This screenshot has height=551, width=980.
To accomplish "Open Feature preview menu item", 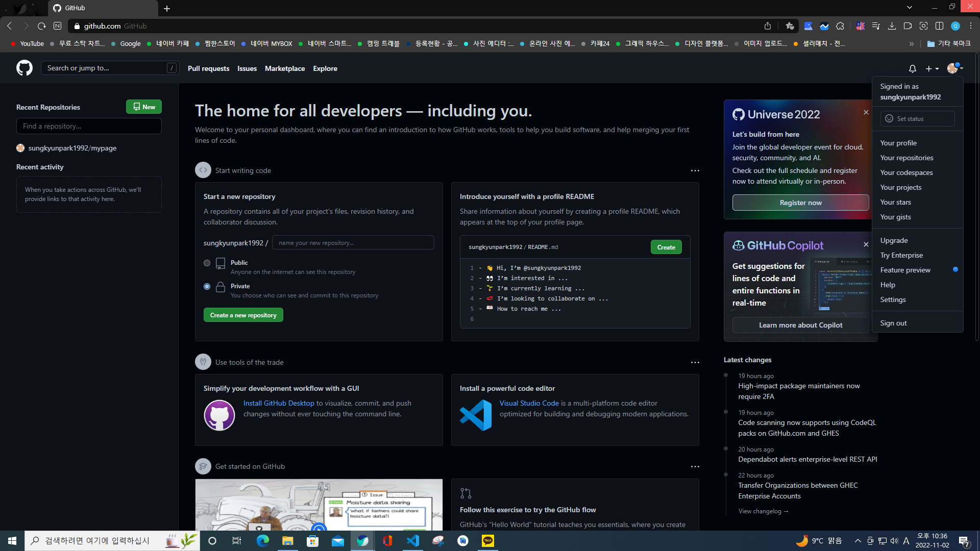I will (917, 270).
